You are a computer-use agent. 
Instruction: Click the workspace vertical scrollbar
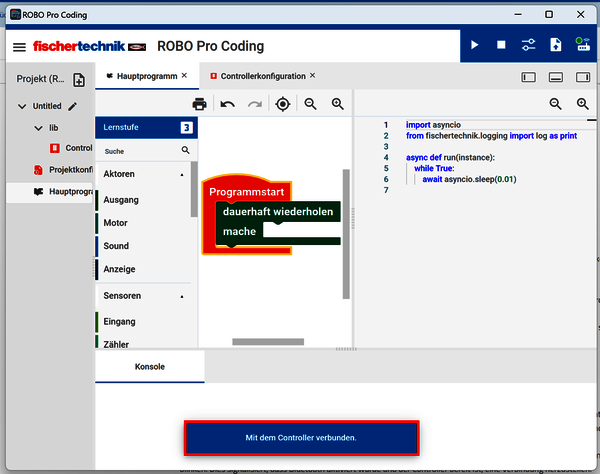pos(346,234)
